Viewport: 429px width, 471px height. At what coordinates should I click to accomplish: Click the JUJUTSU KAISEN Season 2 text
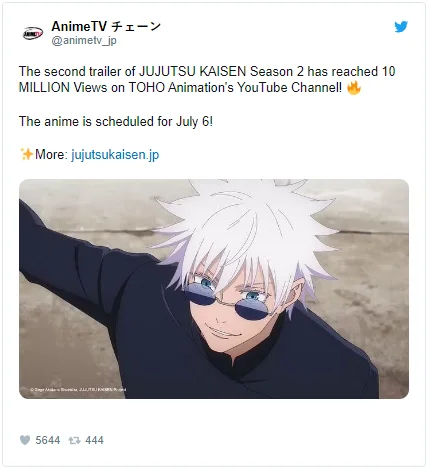coord(221,71)
